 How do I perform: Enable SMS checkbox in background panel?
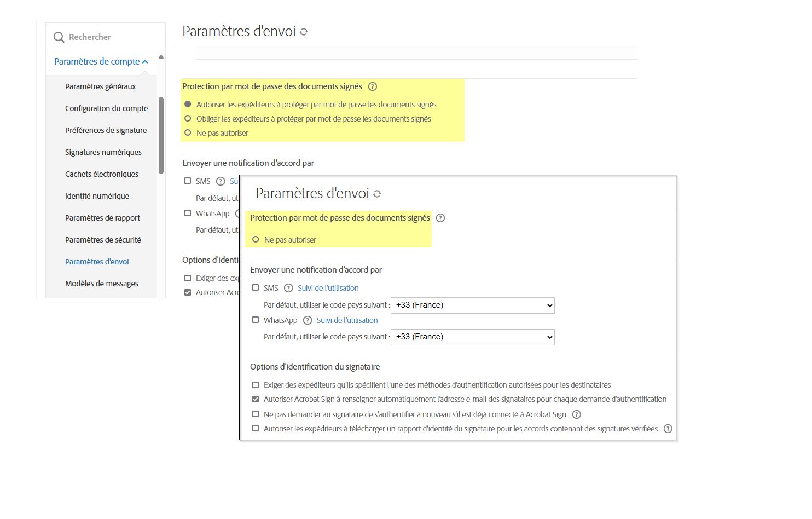188,181
